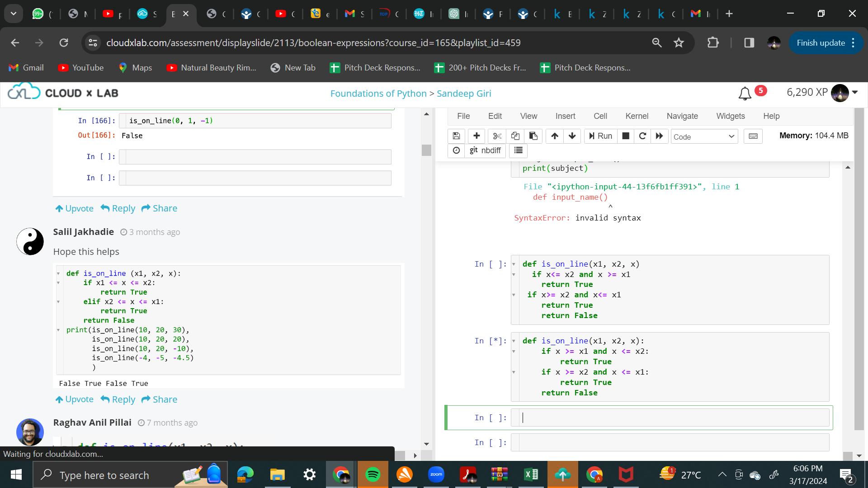Open the notifications bell icon
Viewport: 868px width, 488px height.
point(745,94)
